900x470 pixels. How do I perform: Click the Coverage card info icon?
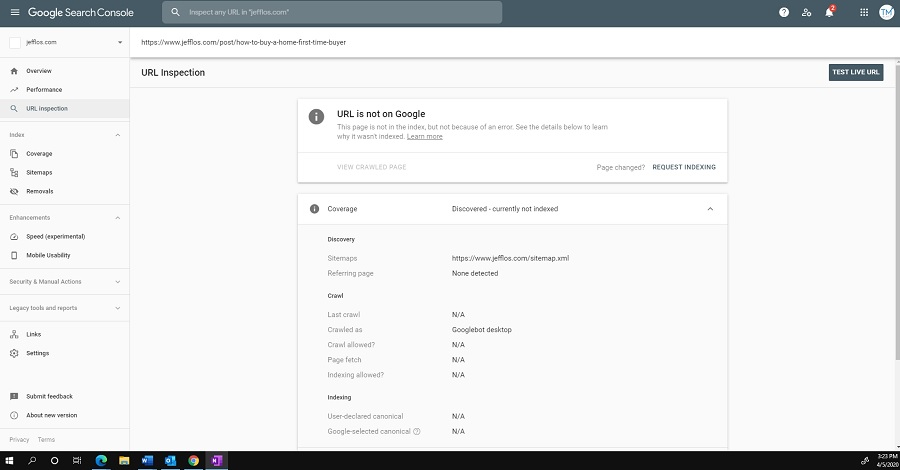point(314,209)
